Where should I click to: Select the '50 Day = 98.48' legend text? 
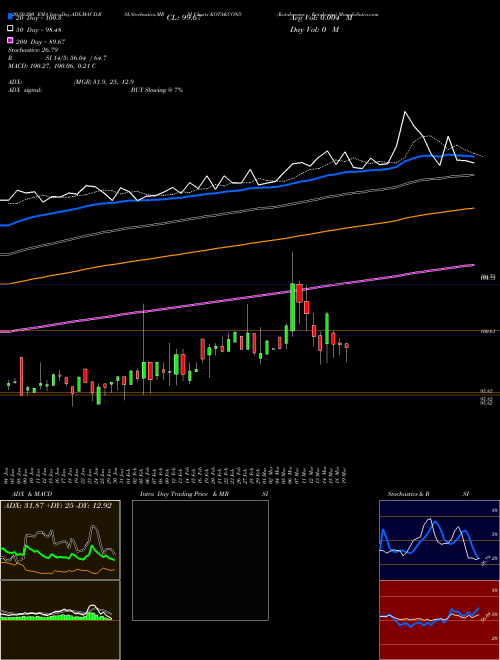(39, 29)
